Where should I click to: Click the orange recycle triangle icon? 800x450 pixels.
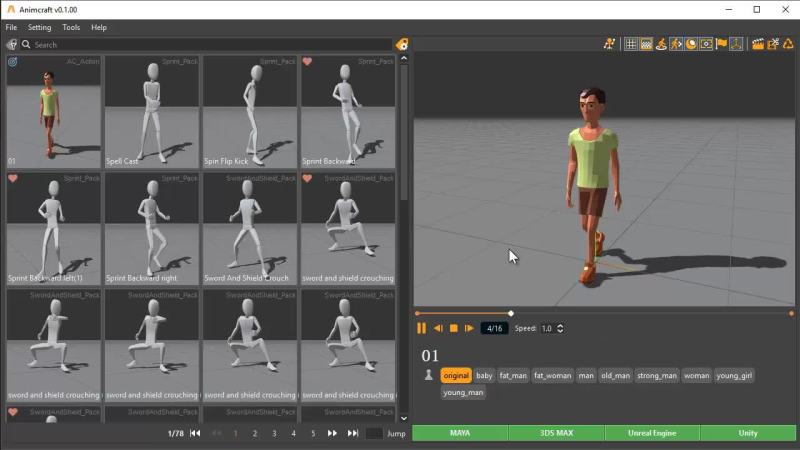click(788, 44)
